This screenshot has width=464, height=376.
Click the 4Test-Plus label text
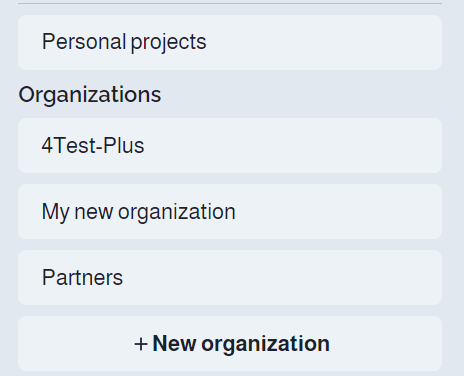[x=93, y=146]
